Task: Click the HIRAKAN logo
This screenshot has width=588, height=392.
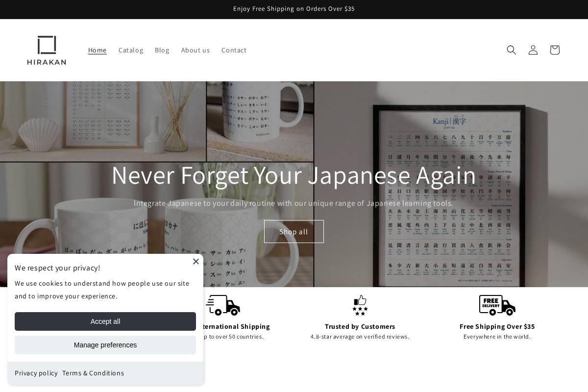Action: click(x=47, y=50)
